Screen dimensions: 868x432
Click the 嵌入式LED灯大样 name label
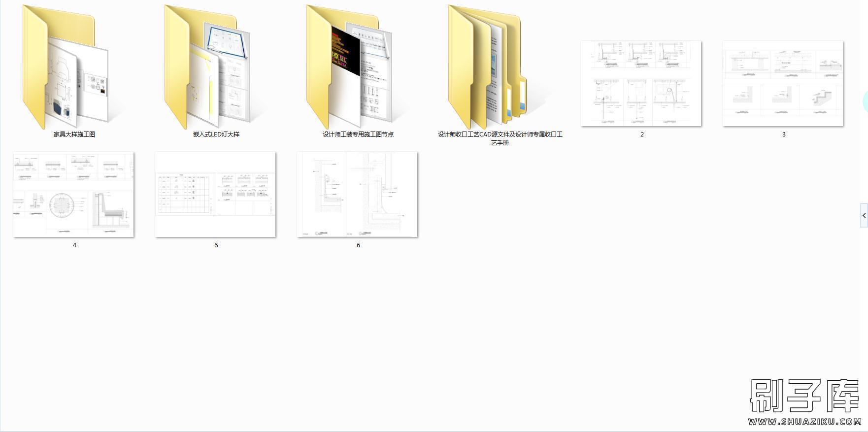(216, 134)
